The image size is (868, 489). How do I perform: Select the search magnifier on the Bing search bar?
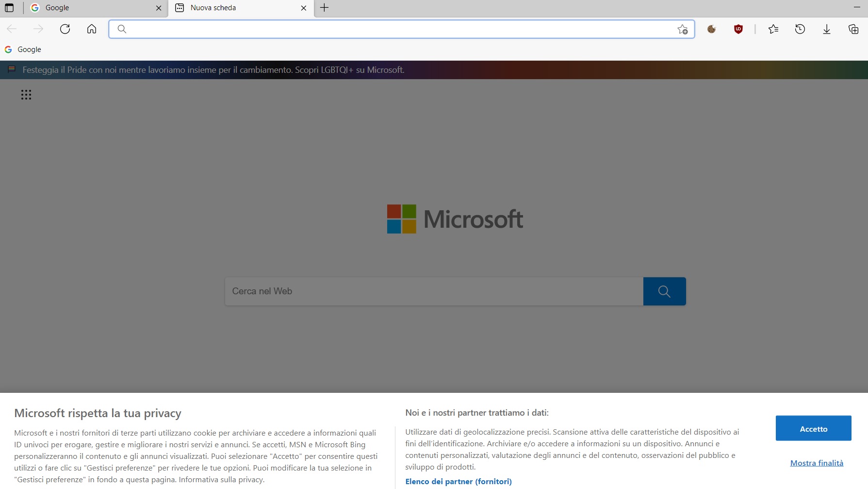[664, 291]
